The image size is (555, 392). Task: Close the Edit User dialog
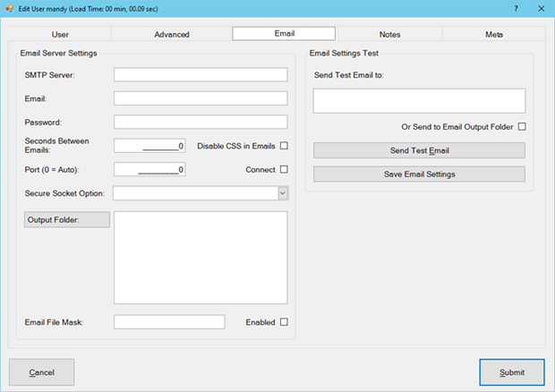point(541,8)
